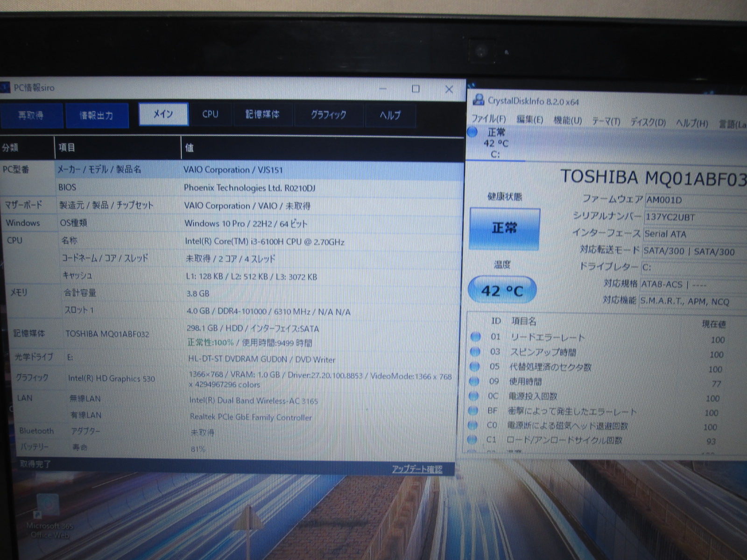Click the 再取得 button in PC情報siro
Viewport: 747px width, 560px height.
tap(31, 115)
